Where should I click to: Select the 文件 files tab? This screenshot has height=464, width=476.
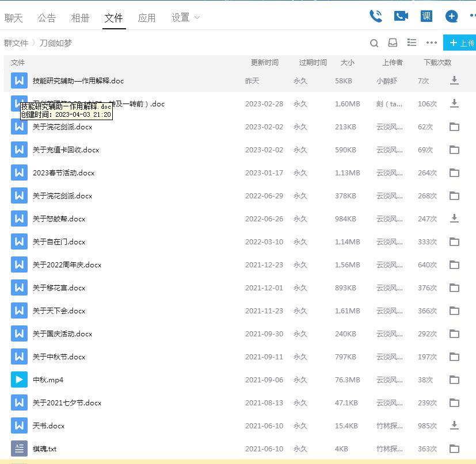[113, 18]
